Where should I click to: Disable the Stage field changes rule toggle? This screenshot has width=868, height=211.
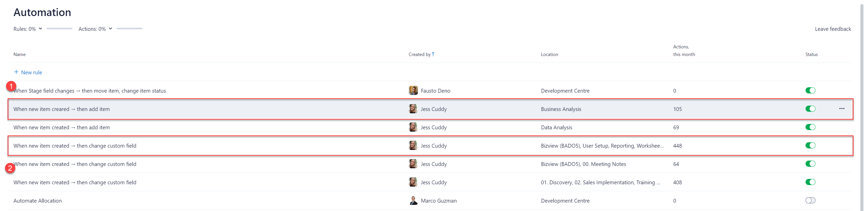(x=810, y=90)
